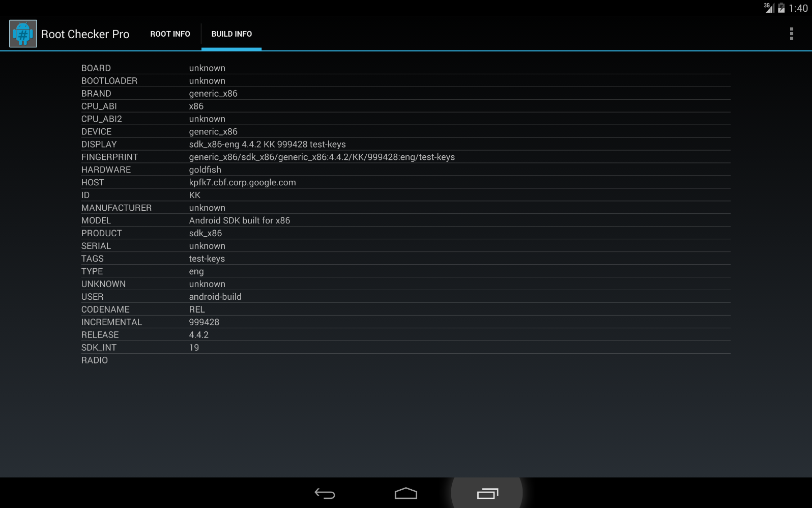Tap the BRAND value generic_x86
Image resolution: width=812 pixels, height=508 pixels.
click(213, 94)
